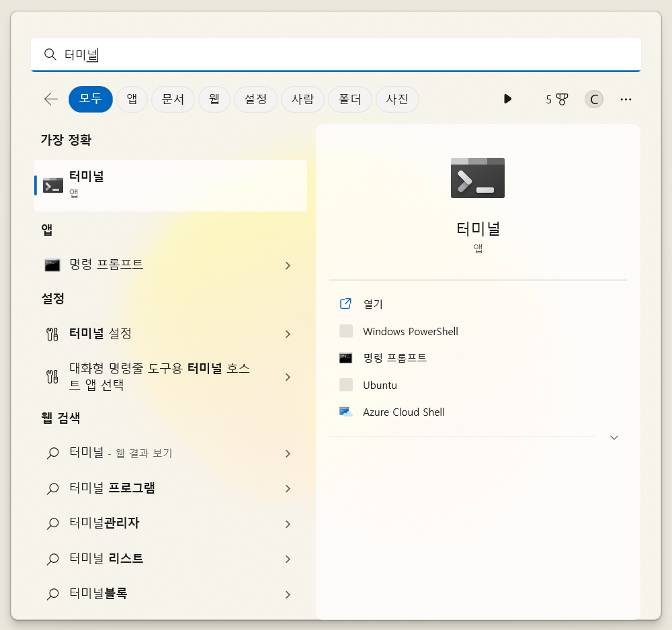The width and height of the screenshot is (672, 630).
Task: Expand chevron for 터미널 - 웹 결과 보기
Action: [288, 453]
